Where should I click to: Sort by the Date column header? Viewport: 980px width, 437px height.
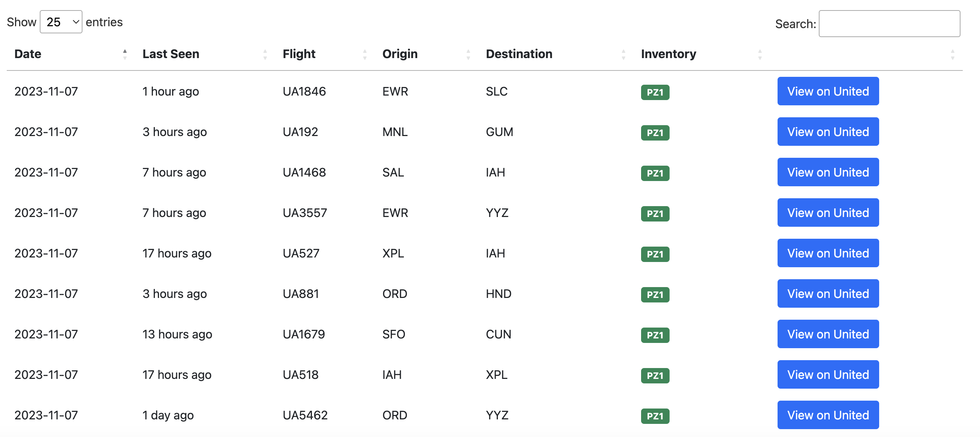click(27, 54)
